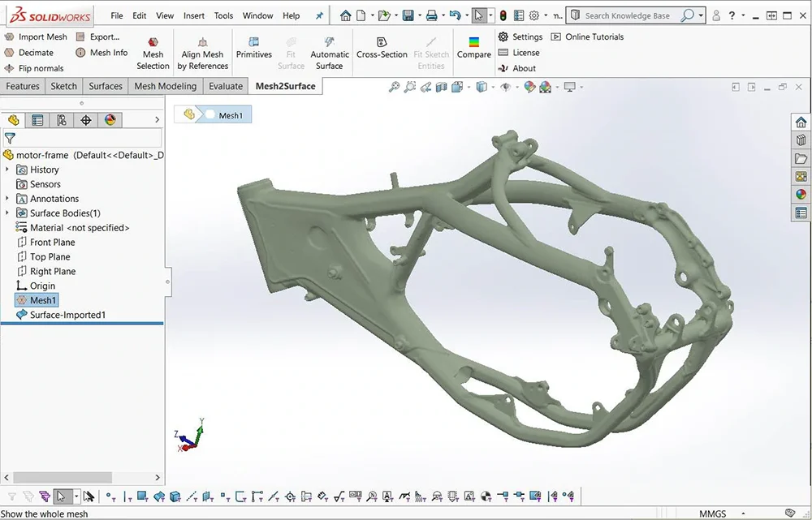Switch to the Mesh Modeling tab

[x=165, y=86]
